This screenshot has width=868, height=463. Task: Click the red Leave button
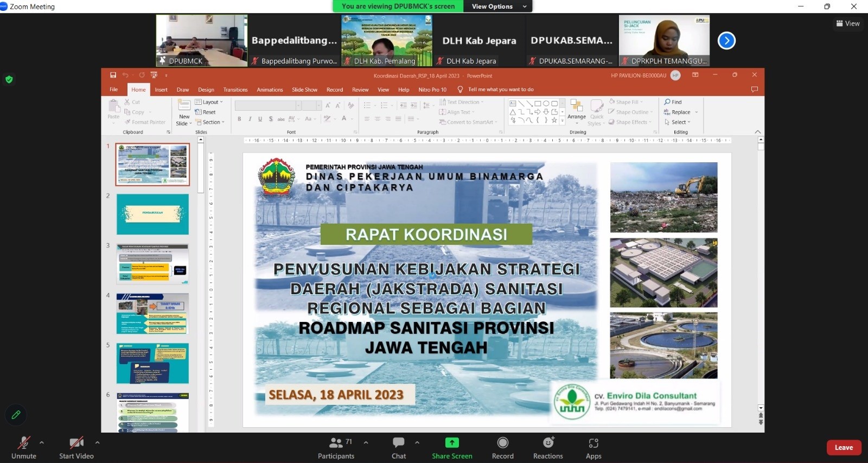[x=844, y=447]
